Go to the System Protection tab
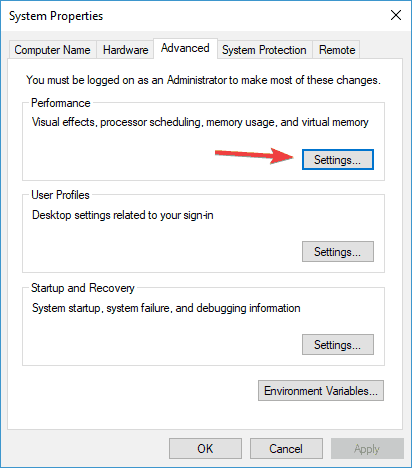The image size is (412, 468). [264, 50]
